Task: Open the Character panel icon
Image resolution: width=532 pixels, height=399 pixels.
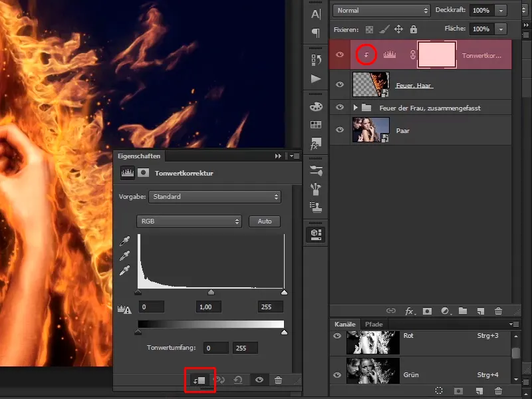Action: [316, 14]
